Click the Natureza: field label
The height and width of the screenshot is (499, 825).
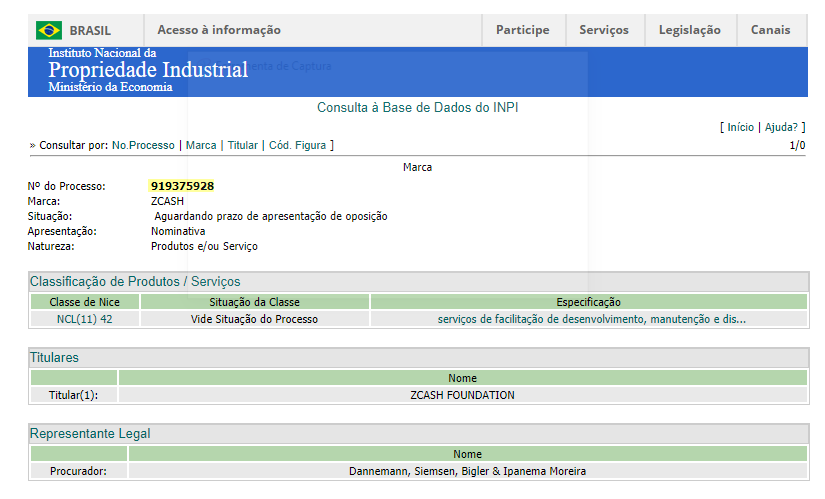coord(51,246)
